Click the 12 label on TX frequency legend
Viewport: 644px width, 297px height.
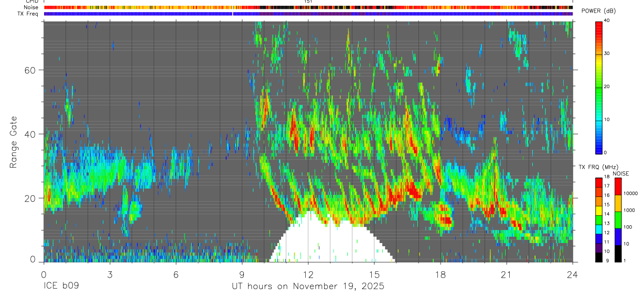[x=607, y=233]
